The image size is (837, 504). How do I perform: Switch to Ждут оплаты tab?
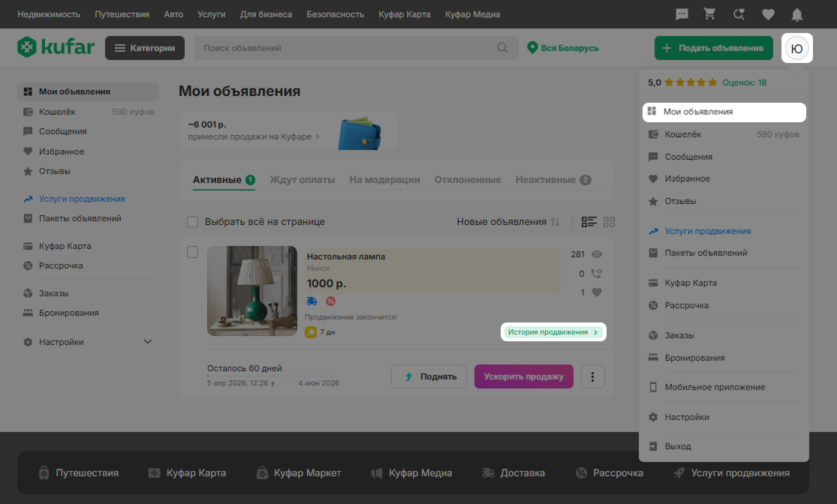[x=302, y=180]
